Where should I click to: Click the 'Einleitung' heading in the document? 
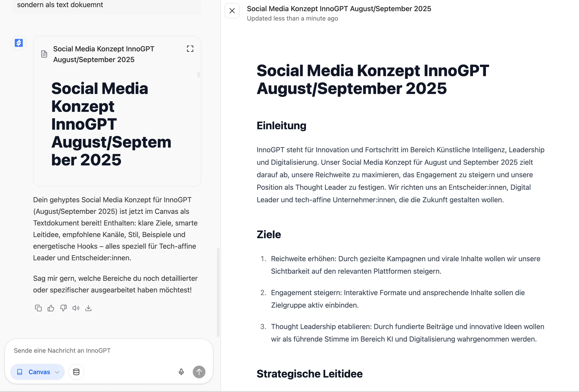[281, 126]
